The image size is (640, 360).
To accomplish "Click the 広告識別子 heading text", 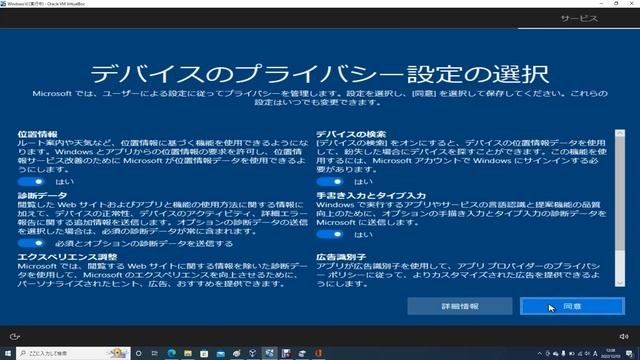I will tap(341, 257).
